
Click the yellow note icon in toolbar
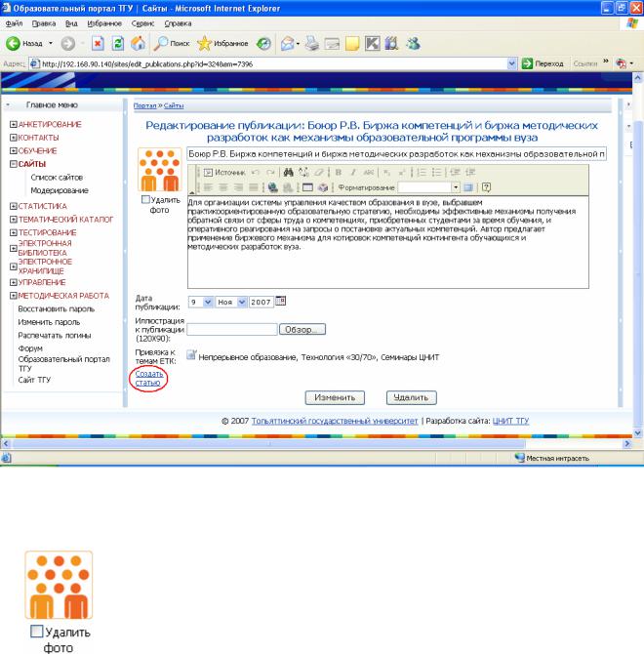point(352,43)
